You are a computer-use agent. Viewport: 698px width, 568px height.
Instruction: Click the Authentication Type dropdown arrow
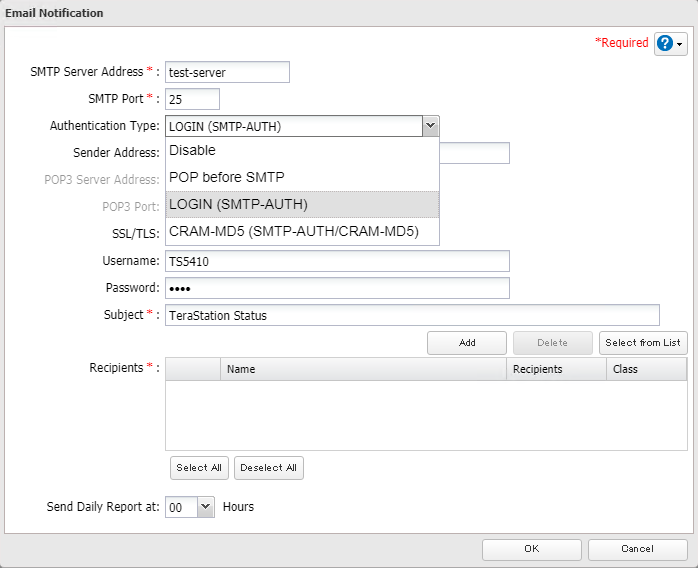pos(430,126)
